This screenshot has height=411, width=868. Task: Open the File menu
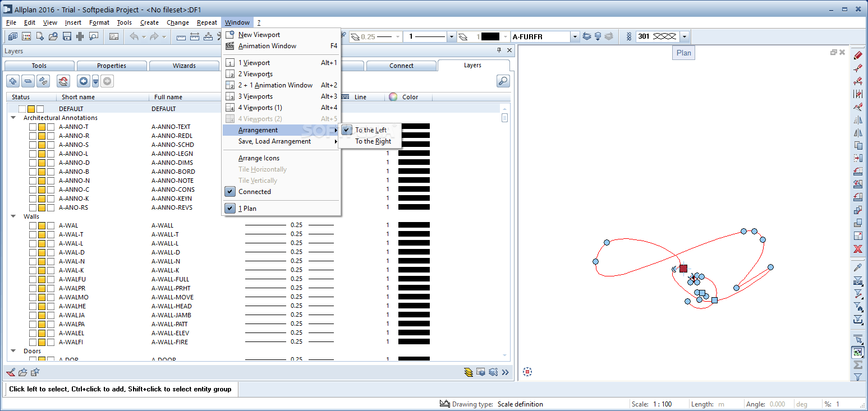click(11, 22)
